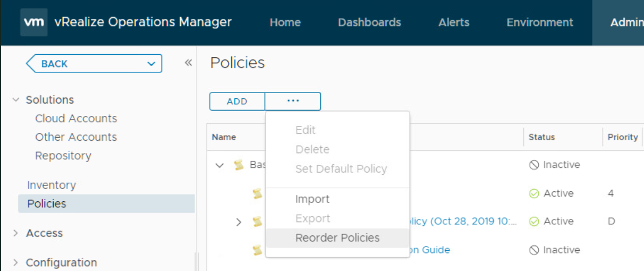Screen dimensions: 644x271
Task: Open Other Accounts in sidebar
Action: (76, 137)
